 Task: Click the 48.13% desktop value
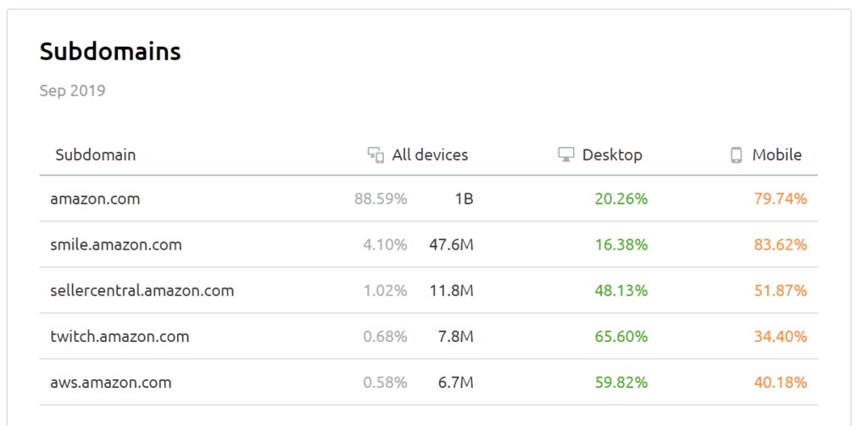621,290
